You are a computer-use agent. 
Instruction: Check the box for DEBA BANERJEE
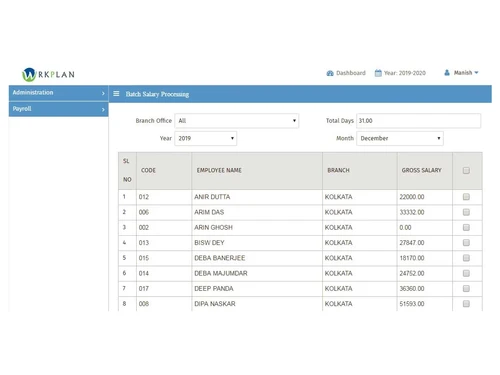(466, 258)
